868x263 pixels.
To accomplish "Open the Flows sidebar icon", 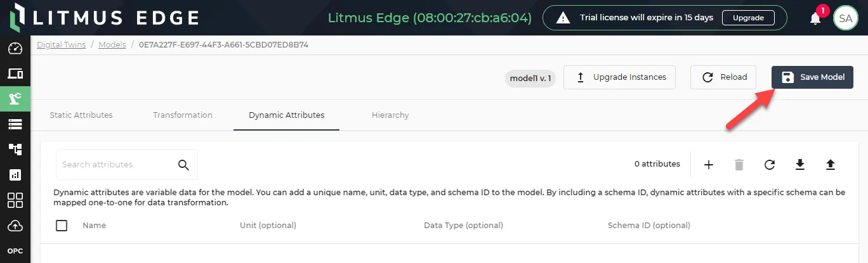I will (x=15, y=149).
